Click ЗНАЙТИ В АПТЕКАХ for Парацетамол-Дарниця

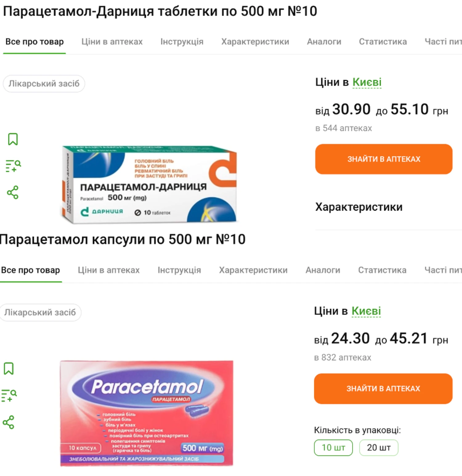point(383,159)
